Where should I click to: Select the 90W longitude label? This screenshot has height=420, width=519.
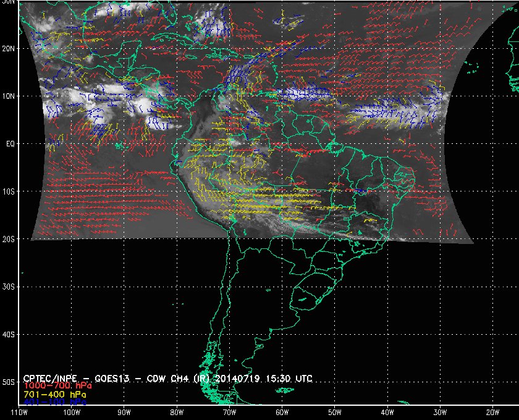[124, 413]
